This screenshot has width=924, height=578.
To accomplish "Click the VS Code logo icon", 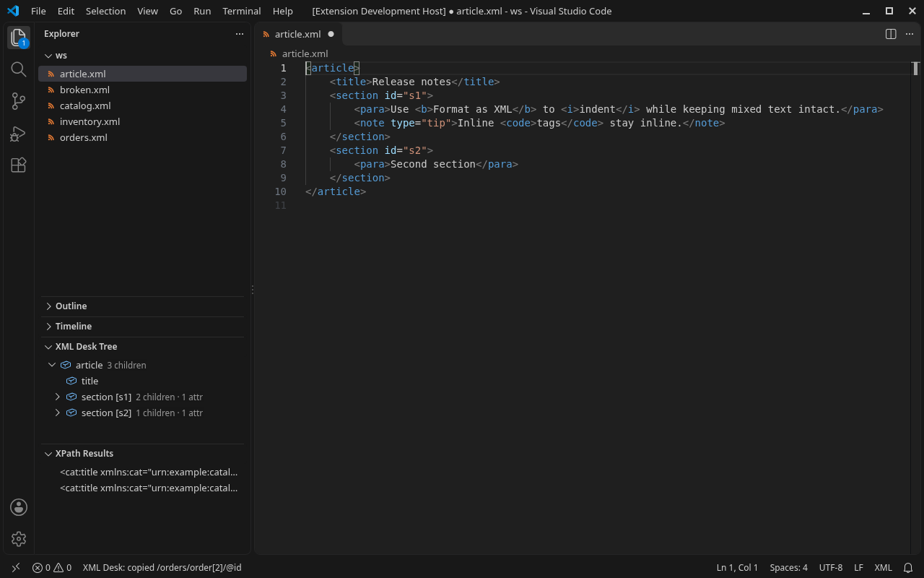I will 12,11.
